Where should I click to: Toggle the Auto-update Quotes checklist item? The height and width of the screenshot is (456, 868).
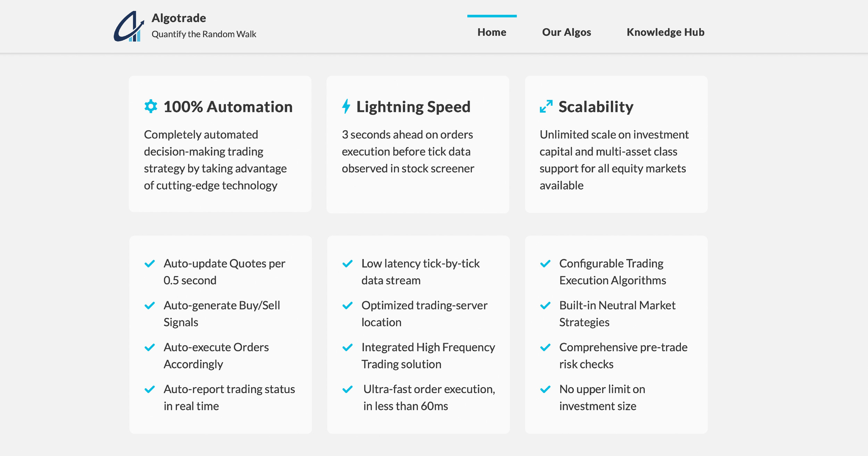click(x=149, y=264)
